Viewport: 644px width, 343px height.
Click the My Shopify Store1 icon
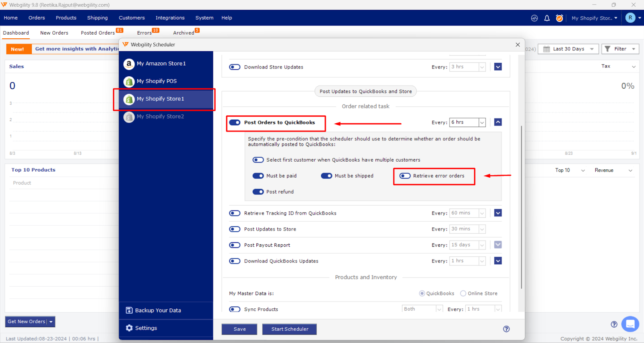[129, 99]
